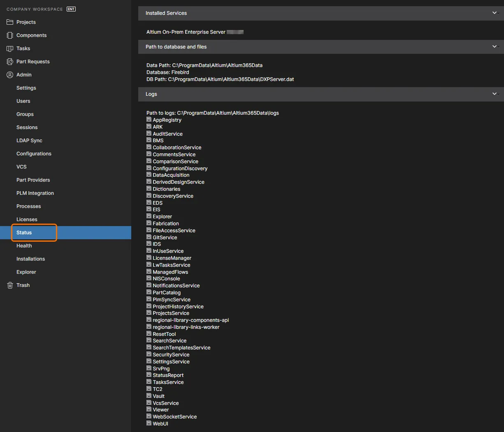Click the CommentsService log icon
Screen dimensions: 504x432
(149, 154)
